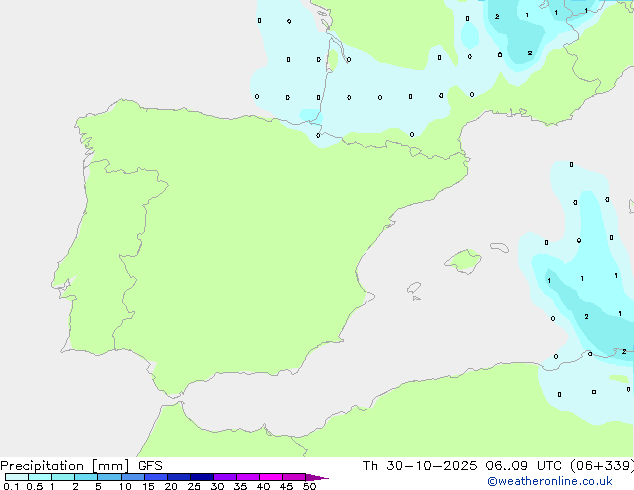Viewport: 634px width, 490px height.
Task: Choose the 15–20 mm legend swatch
Action: pyautogui.click(x=155, y=477)
